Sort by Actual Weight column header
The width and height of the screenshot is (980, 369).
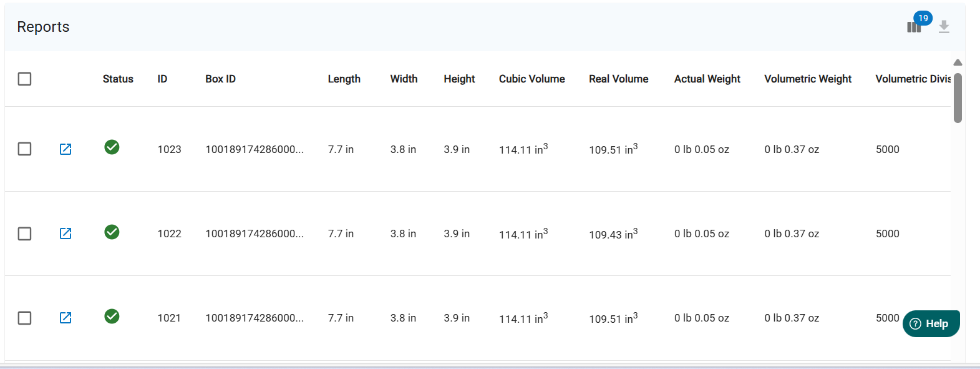point(707,79)
